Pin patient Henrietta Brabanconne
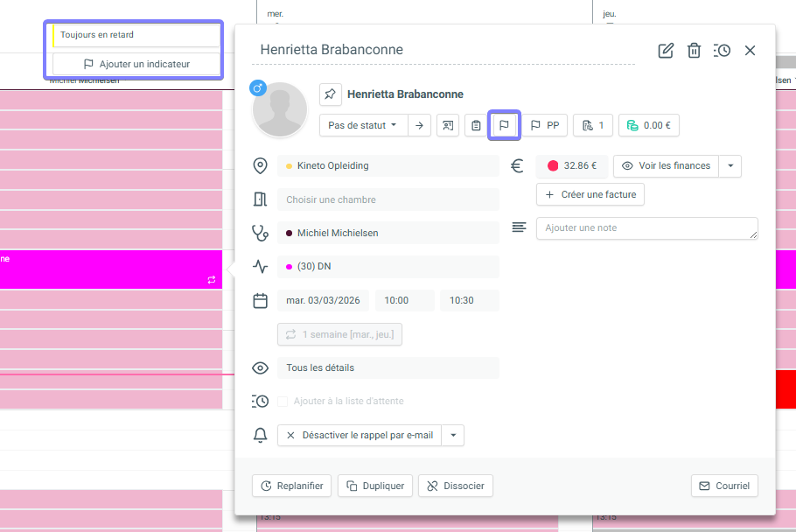 pyautogui.click(x=330, y=94)
